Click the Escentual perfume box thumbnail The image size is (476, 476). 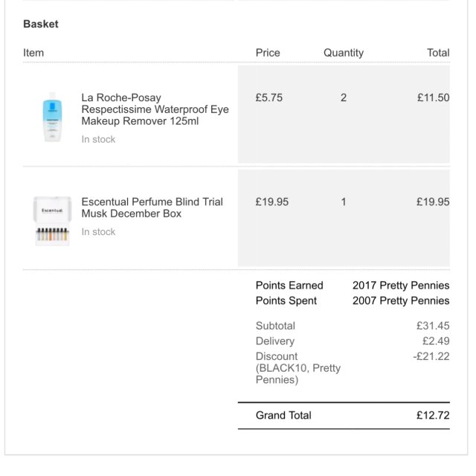[x=52, y=221]
